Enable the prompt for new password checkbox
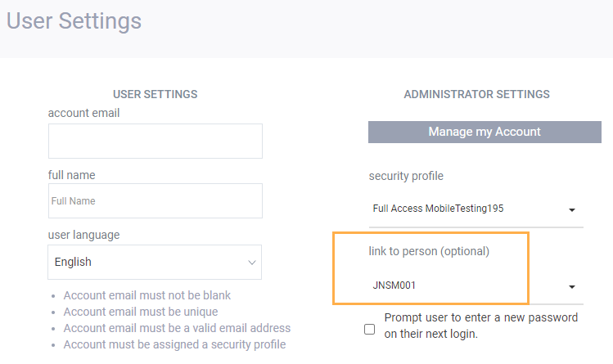Screen dimensions: 613x364 click(370, 329)
